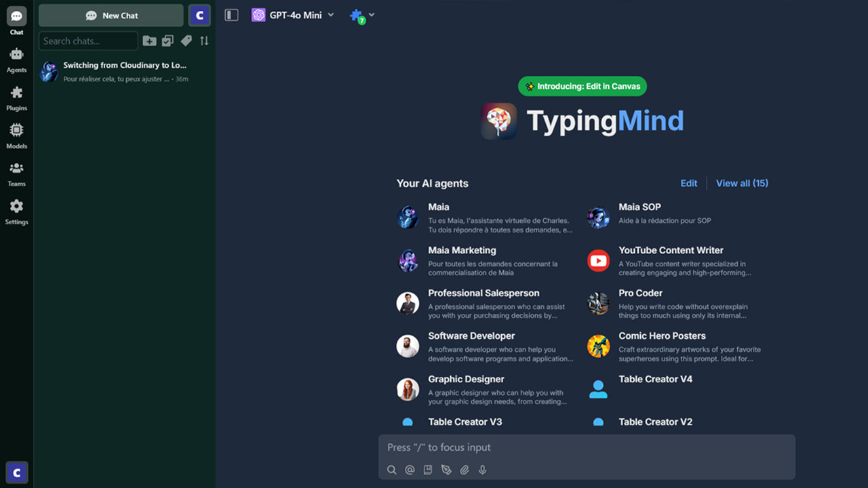Click the @ mention icon in input toolbar
The image size is (868, 488).
(410, 470)
